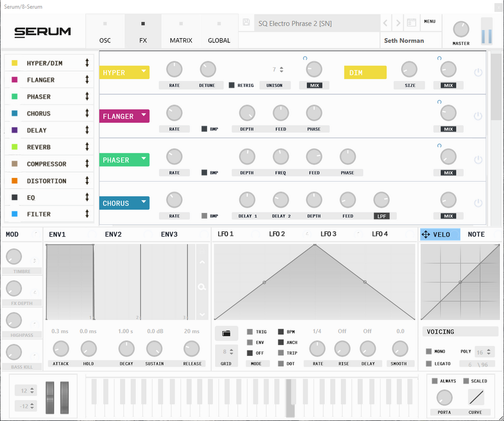Click the Hyper MIX label

[314, 85]
